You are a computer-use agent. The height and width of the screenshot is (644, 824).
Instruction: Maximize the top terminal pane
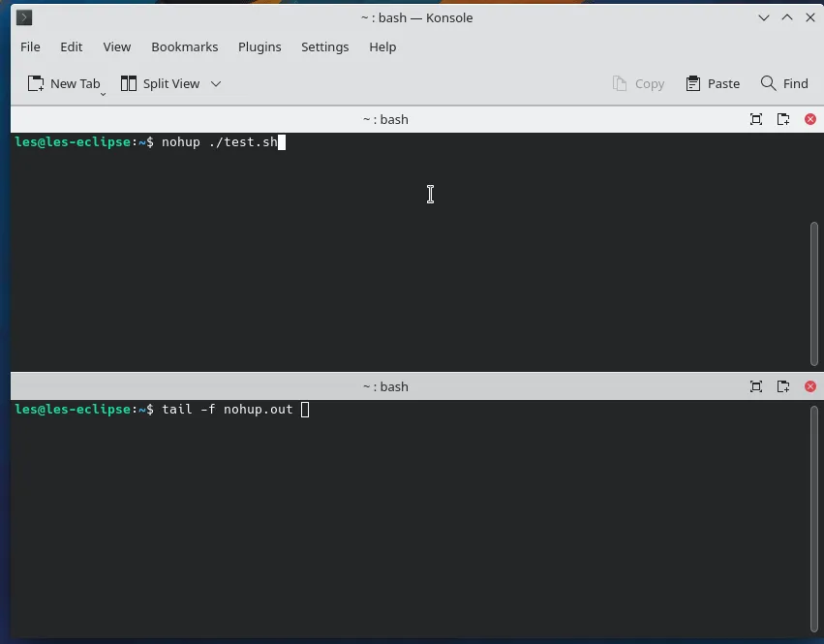coord(755,119)
